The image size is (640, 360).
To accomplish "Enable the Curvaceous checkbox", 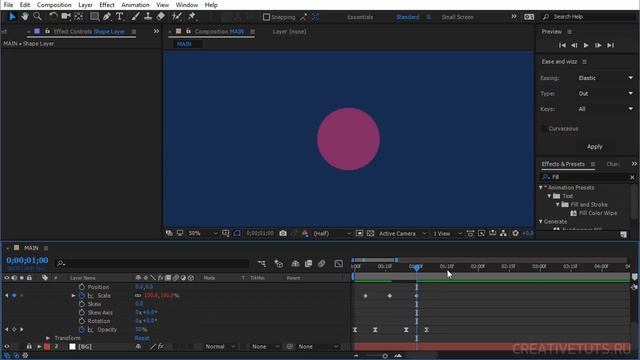I will [544, 129].
